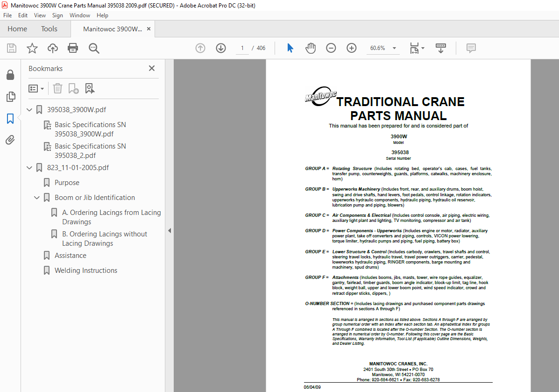Click the 395038 serial number text
This screenshot has width=559, height=392.
(x=400, y=152)
